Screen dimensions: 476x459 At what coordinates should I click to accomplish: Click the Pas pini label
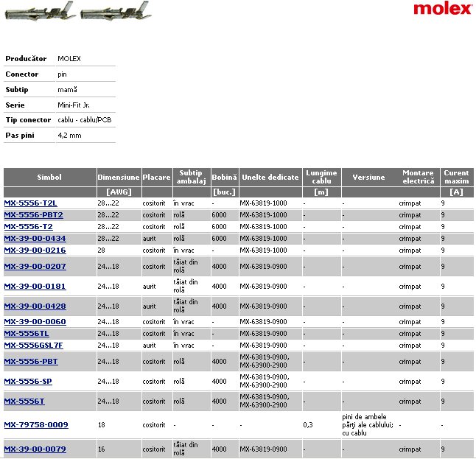click(20, 136)
